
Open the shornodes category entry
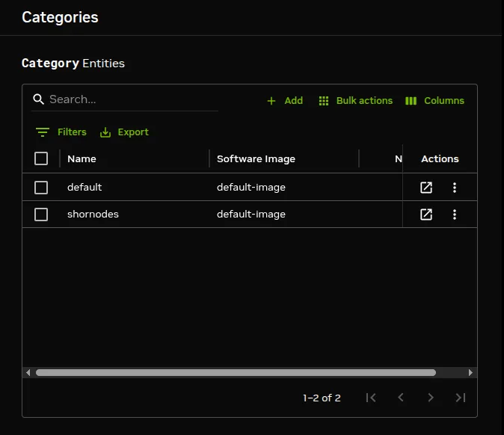[x=426, y=215]
